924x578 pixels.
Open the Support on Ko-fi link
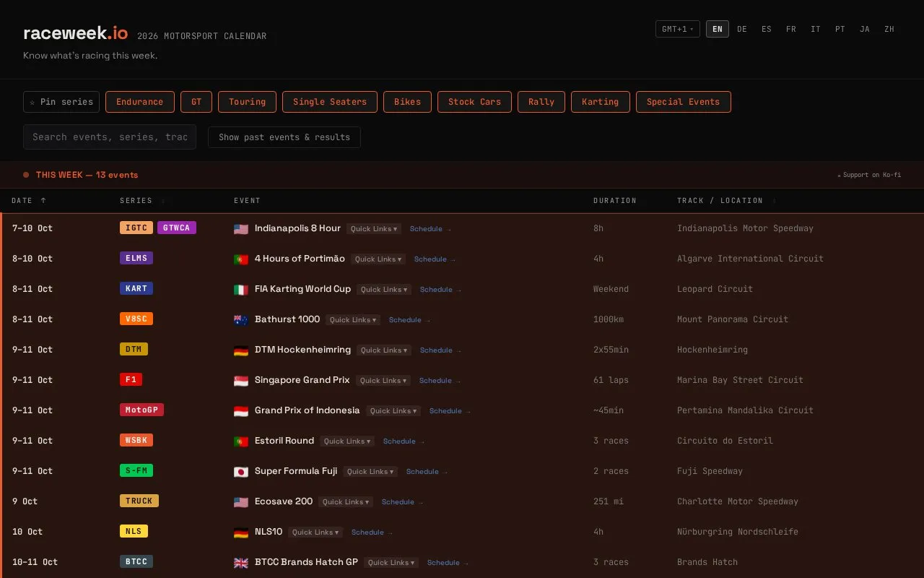click(869, 175)
